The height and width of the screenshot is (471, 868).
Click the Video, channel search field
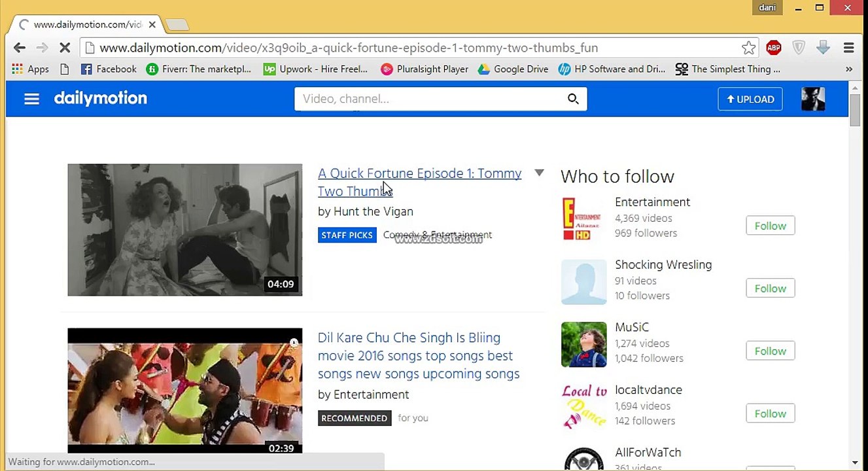click(428, 99)
